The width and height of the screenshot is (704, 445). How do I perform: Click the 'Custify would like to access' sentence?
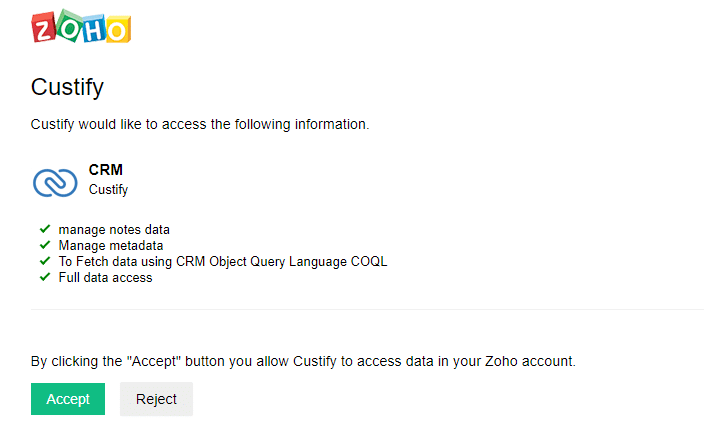tap(200, 125)
